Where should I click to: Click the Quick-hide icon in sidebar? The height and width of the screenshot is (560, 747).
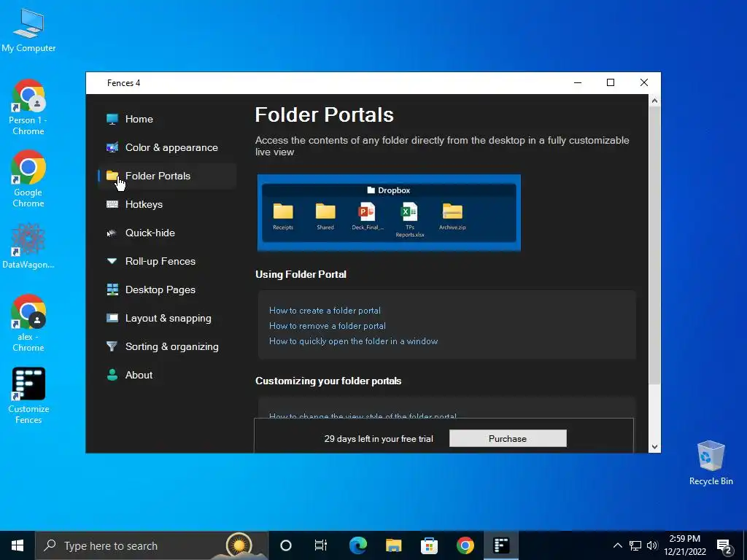(112, 233)
